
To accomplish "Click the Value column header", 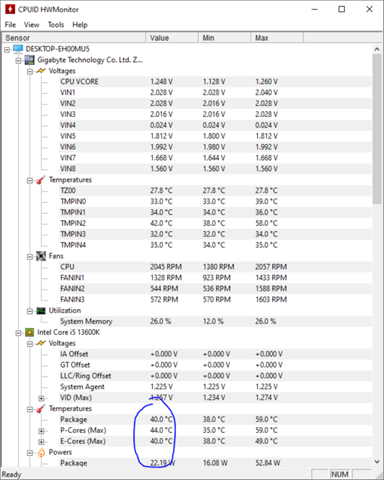I will click(x=172, y=38).
